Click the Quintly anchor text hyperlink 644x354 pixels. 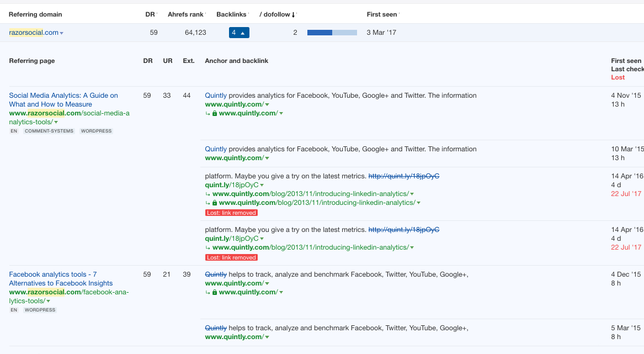coord(215,95)
